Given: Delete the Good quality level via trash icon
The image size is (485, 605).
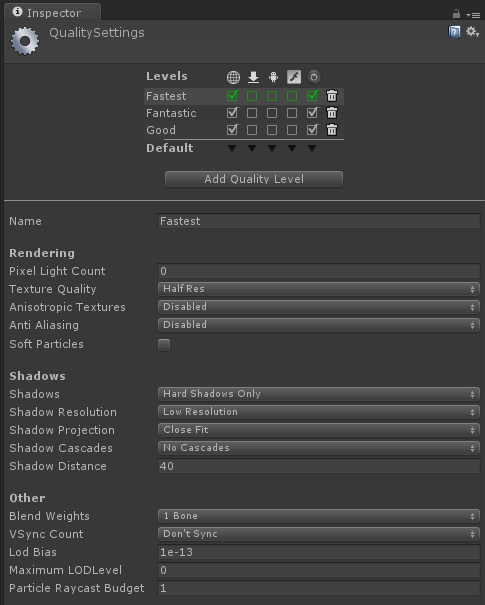Looking at the screenshot, I should 332,130.
